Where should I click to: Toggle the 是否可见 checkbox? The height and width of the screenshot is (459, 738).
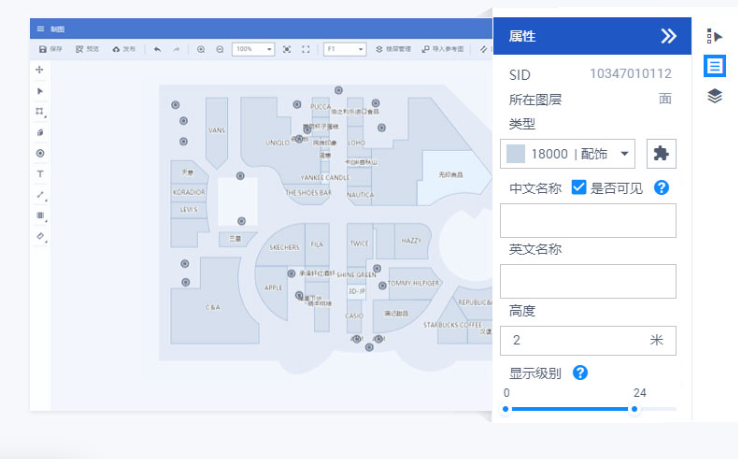[579, 187]
